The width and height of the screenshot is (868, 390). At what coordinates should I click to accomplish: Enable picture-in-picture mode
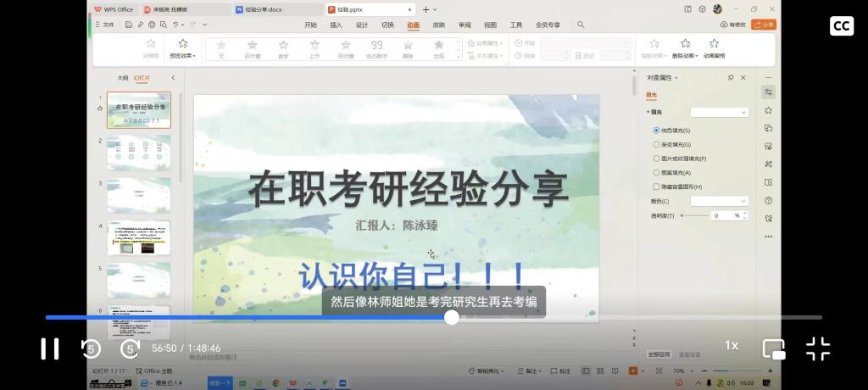click(x=773, y=348)
